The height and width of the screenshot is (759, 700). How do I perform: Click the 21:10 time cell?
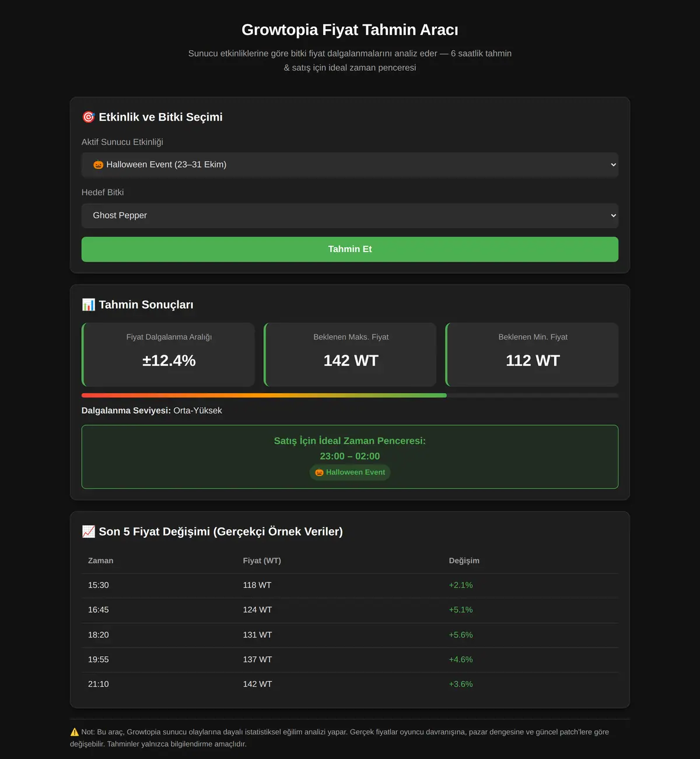pos(99,684)
